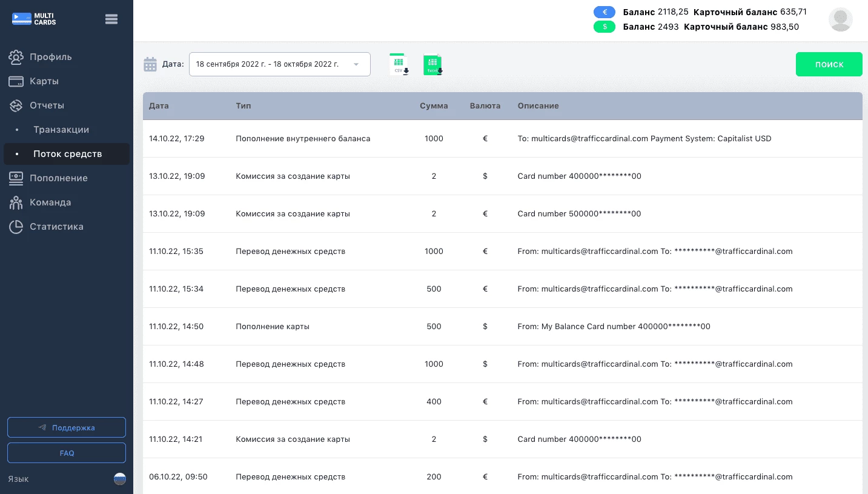Viewport: 868px width, 494px height.
Task: Click amount 400 cell
Action: pyautogui.click(x=434, y=402)
